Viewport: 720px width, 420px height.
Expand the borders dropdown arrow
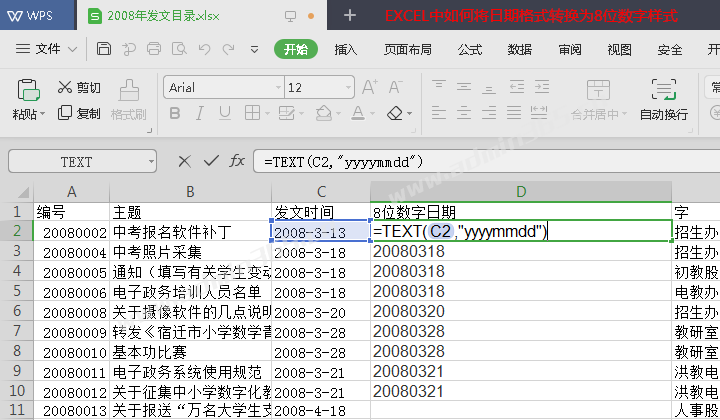[x=267, y=113]
